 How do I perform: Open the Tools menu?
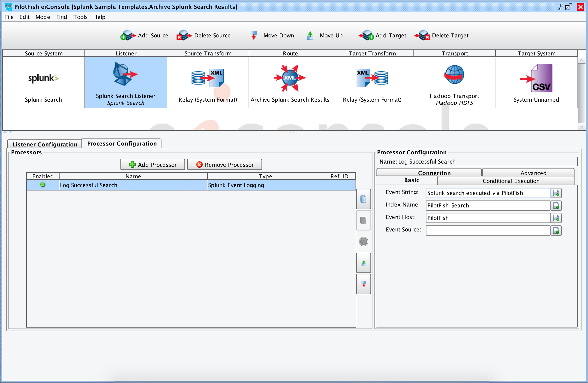[80, 17]
